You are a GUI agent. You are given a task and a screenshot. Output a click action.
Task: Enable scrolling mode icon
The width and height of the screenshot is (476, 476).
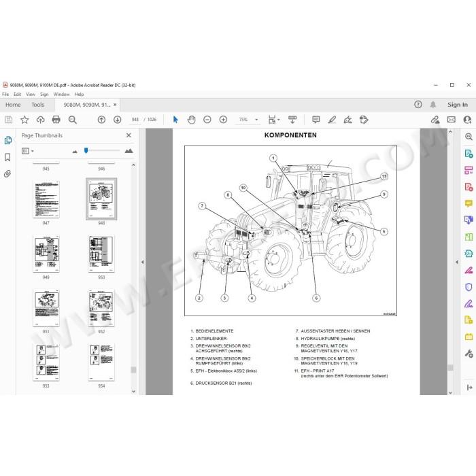click(x=292, y=120)
